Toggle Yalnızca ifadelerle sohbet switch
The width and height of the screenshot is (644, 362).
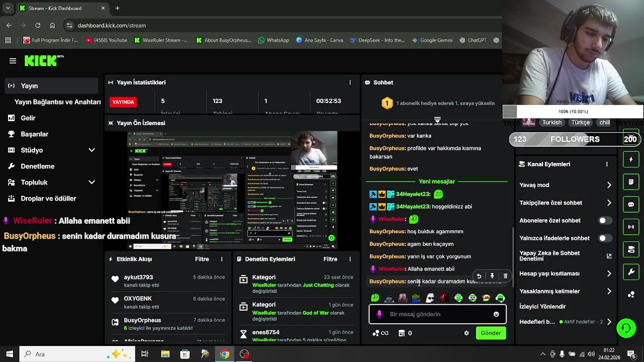[x=605, y=238]
